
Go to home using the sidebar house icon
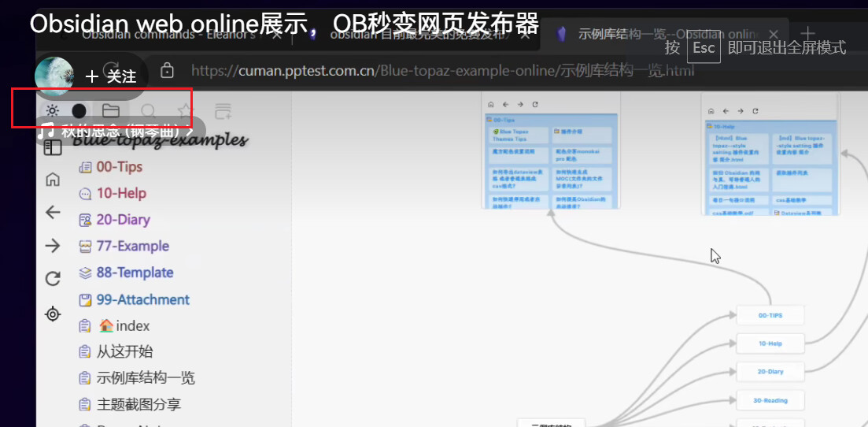[x=53, y=179]
